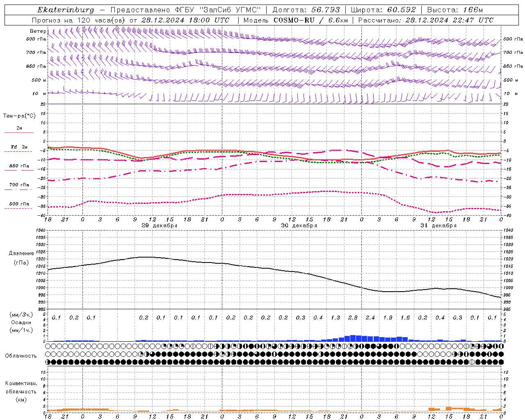Select the "Широта: 60.592" header value

point(383,10)
